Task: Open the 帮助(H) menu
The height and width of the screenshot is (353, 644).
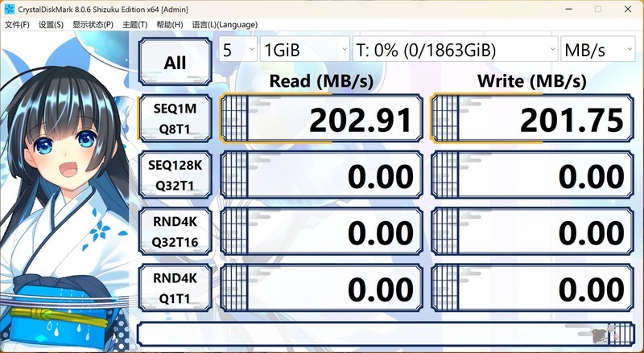Action: 170,25
